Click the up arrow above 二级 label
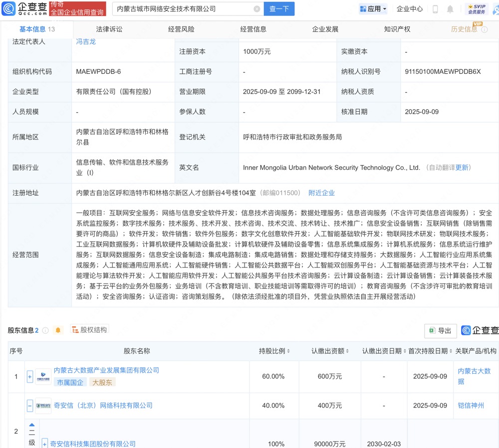 tap(32, 425)
